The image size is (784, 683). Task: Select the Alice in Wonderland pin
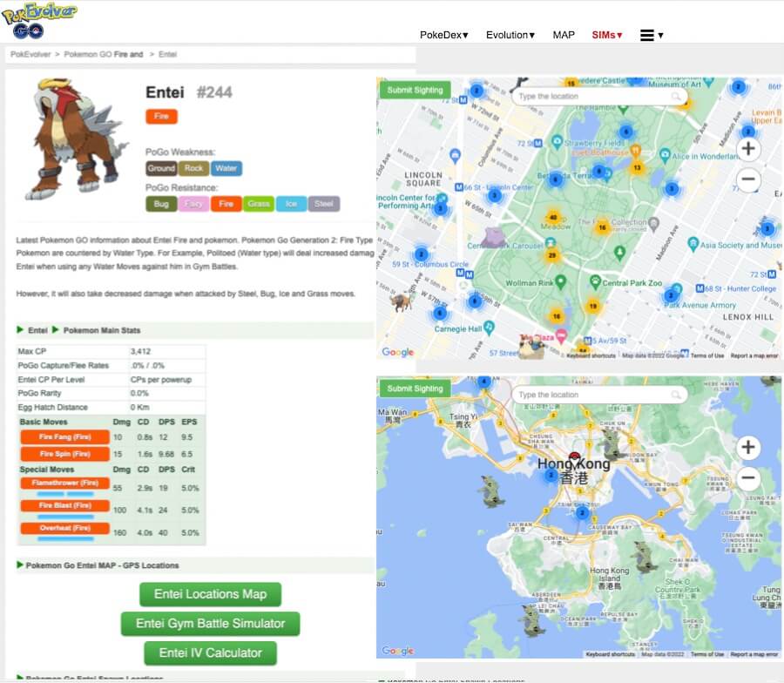click(x=665, y=155)
